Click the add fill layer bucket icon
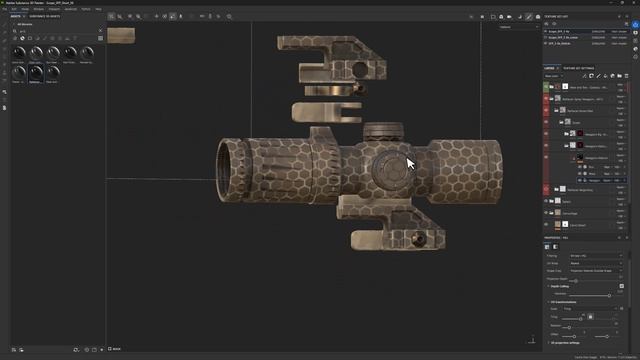The height and width of the screenshot is (360, 640). [x=605, y=76]
